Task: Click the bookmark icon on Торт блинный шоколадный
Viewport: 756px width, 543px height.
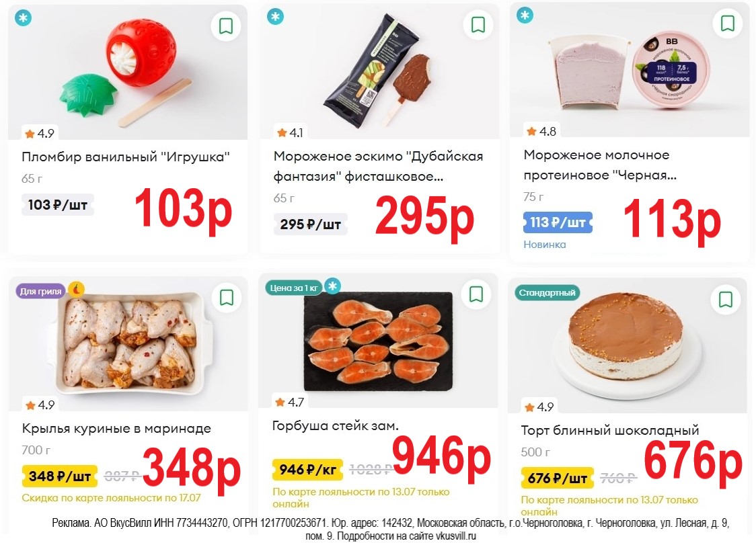Action: [726, 299]
